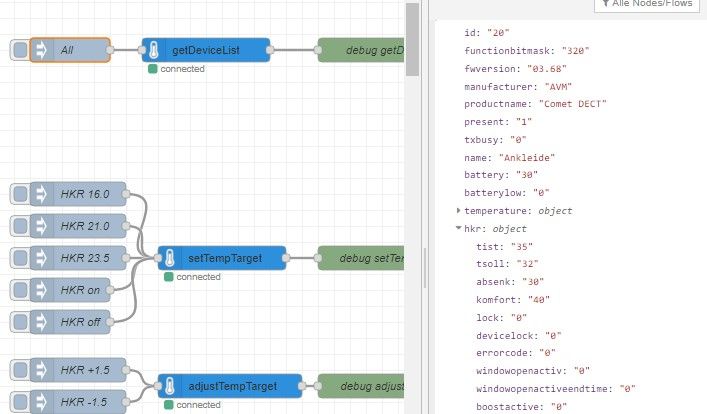
Task: Select the getDeviceList node label
Action: pyautogui.click(x=206, y=50)
